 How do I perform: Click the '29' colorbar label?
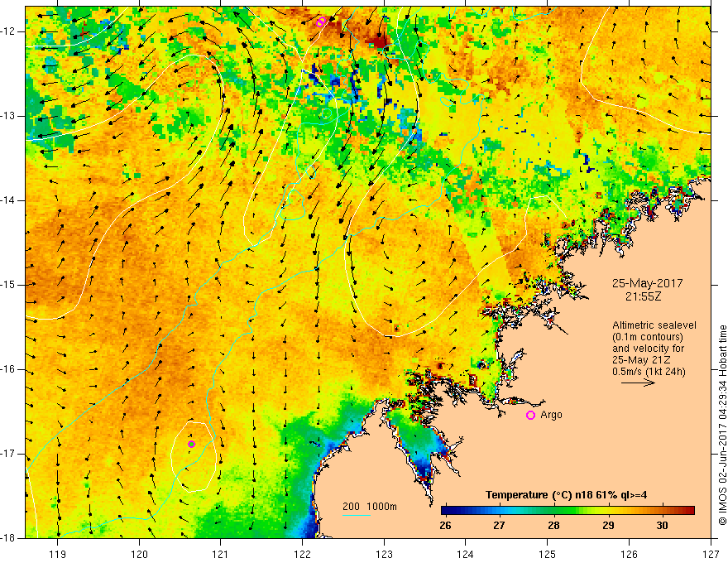[608, 526]
